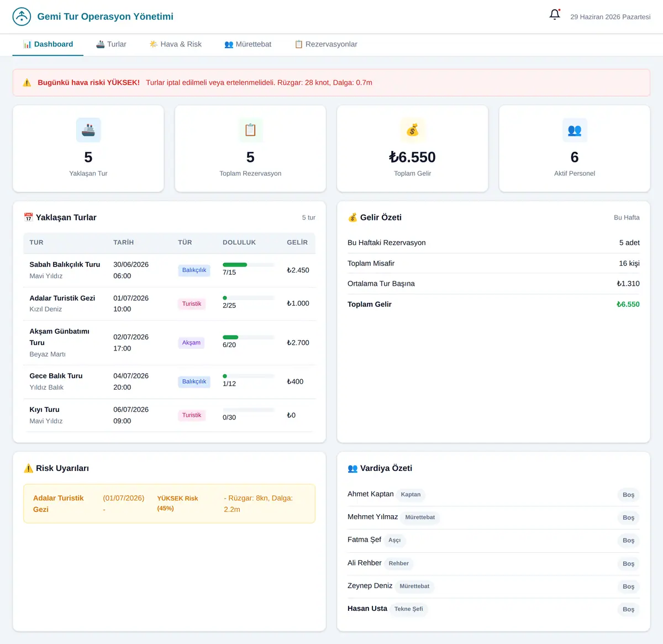Switch to the Turlar tab
663x644 pixels.
(x=111, y=44)
